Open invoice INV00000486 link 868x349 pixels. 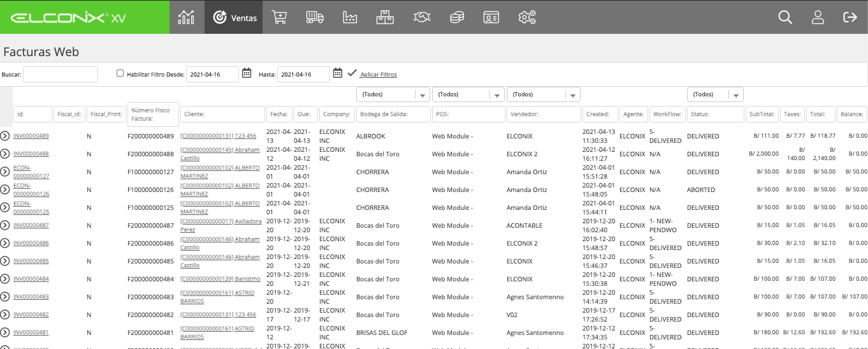click(x=31, y=243)
